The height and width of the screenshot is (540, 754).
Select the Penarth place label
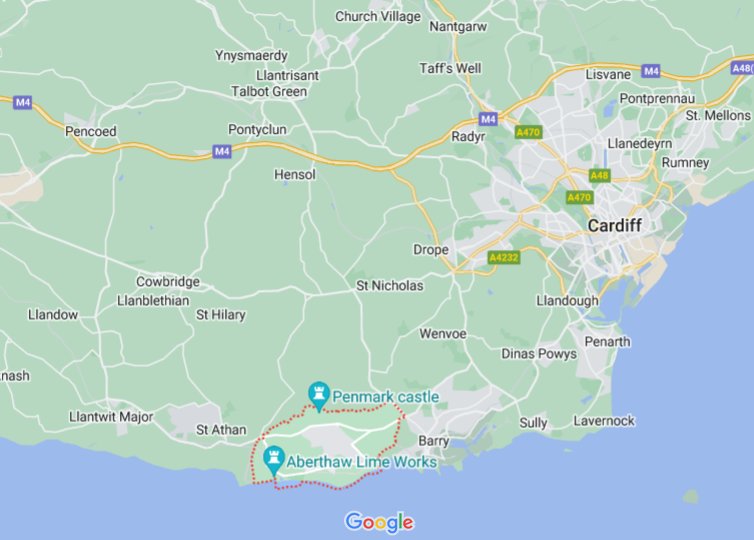(x=607, y=342)
